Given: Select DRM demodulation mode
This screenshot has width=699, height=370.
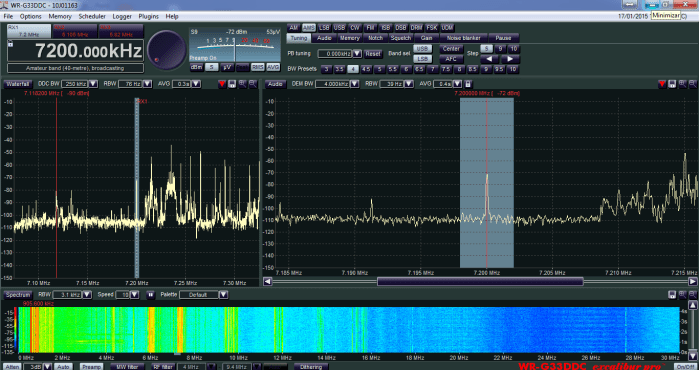Looking at the screenshot, I should pos(416,28).
